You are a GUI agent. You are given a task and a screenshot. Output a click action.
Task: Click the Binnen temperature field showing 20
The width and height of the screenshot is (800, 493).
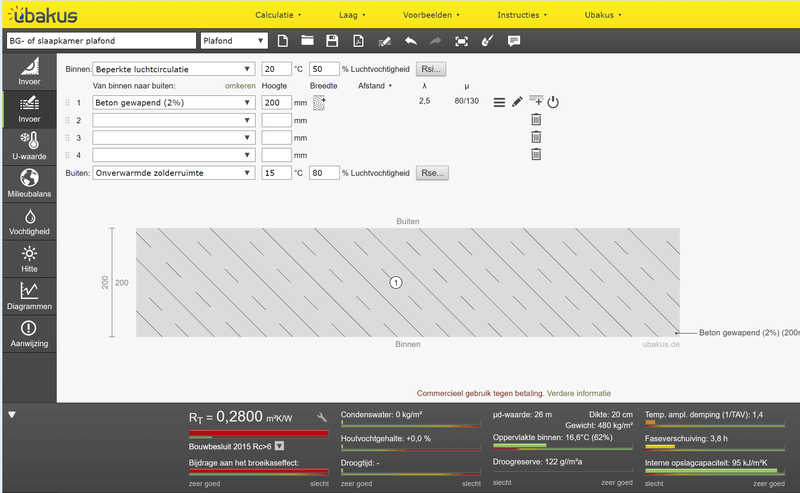pos(276,69)
